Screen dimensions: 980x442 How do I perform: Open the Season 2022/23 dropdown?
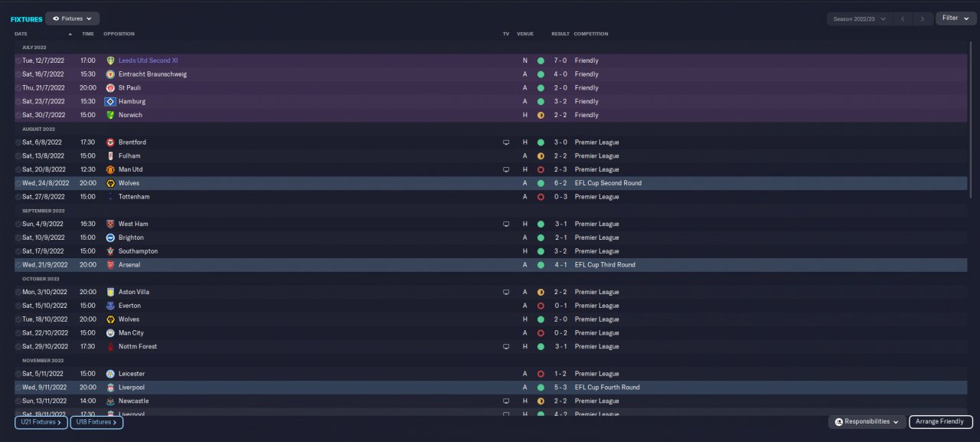[x=860, y=18]
